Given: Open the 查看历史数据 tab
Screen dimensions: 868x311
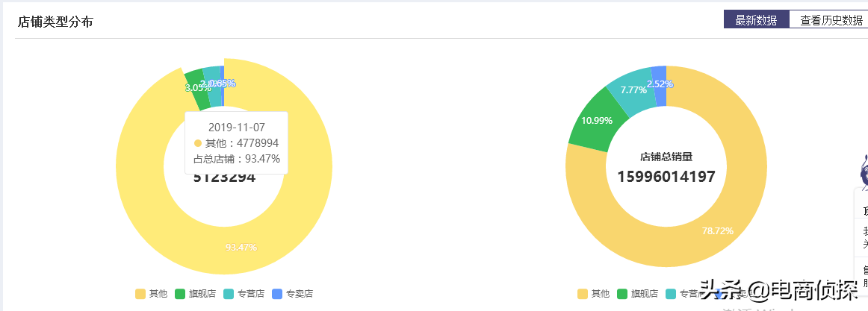Looking at the screenshot, I should pos(828,20).
